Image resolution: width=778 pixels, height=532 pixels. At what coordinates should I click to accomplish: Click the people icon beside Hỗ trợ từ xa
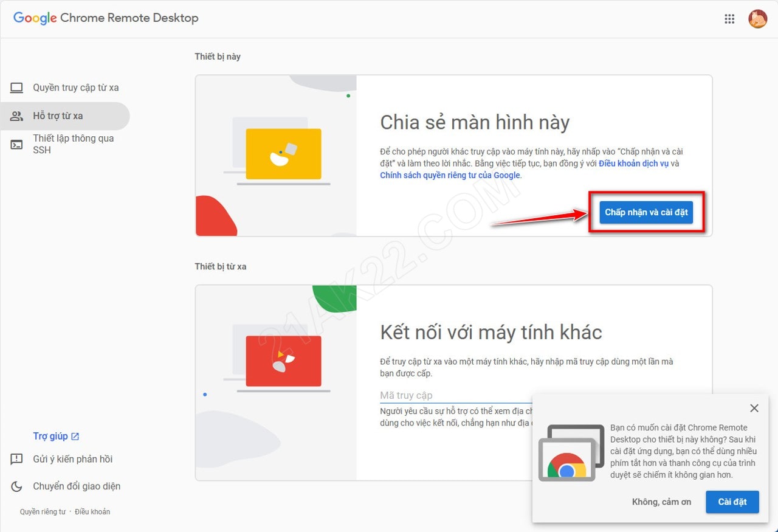[16, 116]
